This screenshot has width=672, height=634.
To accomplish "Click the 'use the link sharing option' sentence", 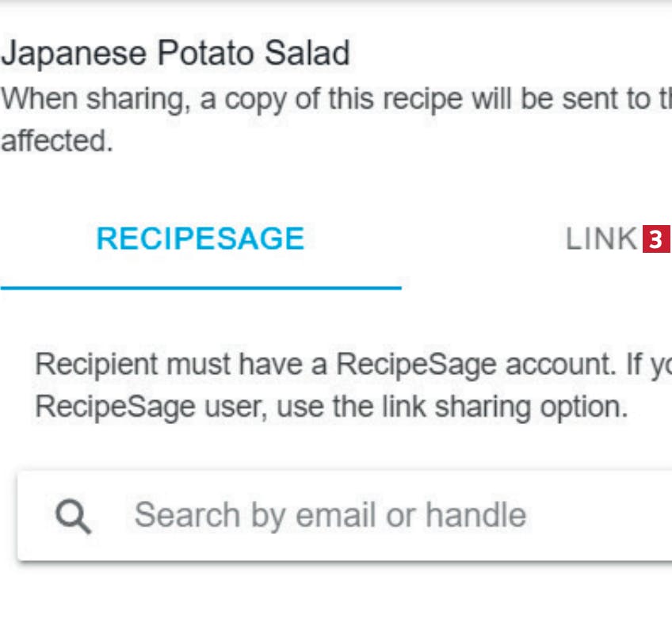I will coord(452,407).
